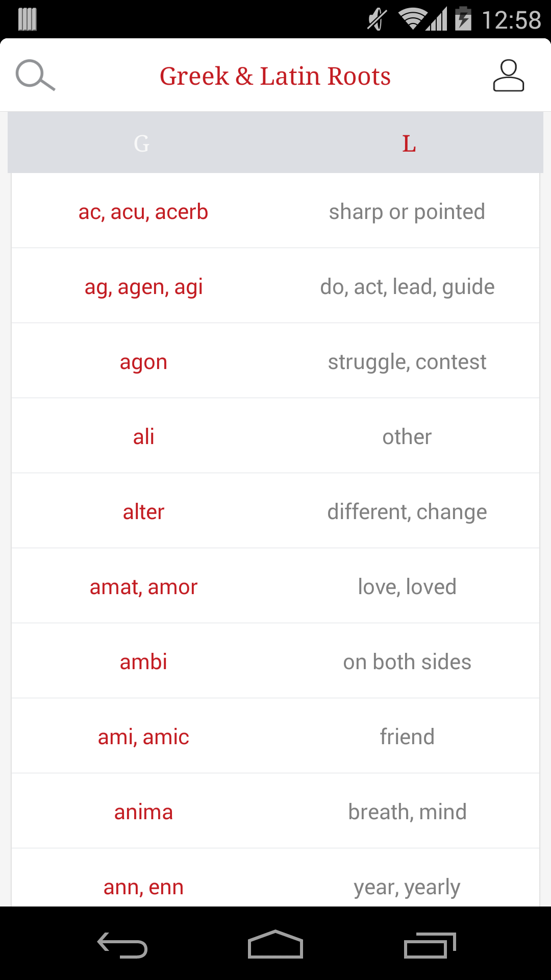Tap the Android home navigation icon

275,944
